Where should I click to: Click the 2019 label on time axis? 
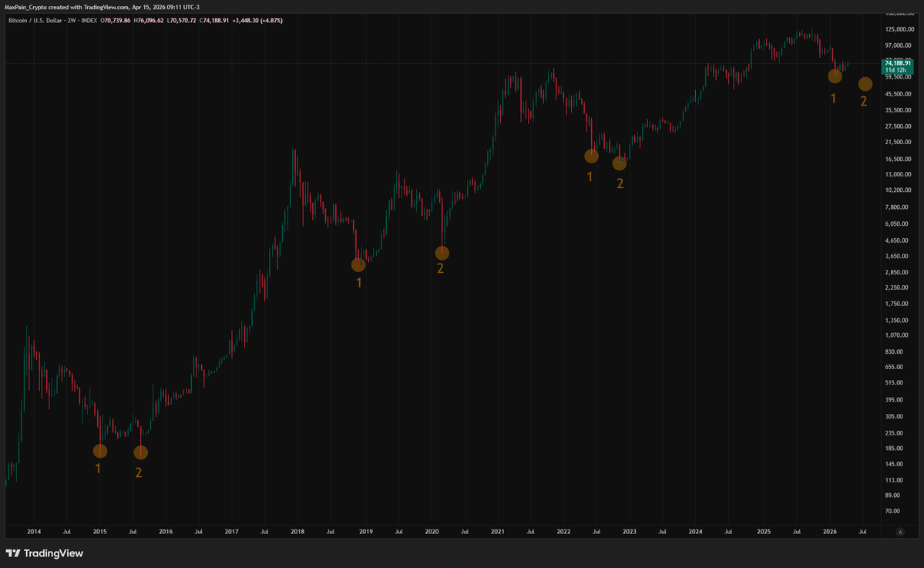[366, 532]
